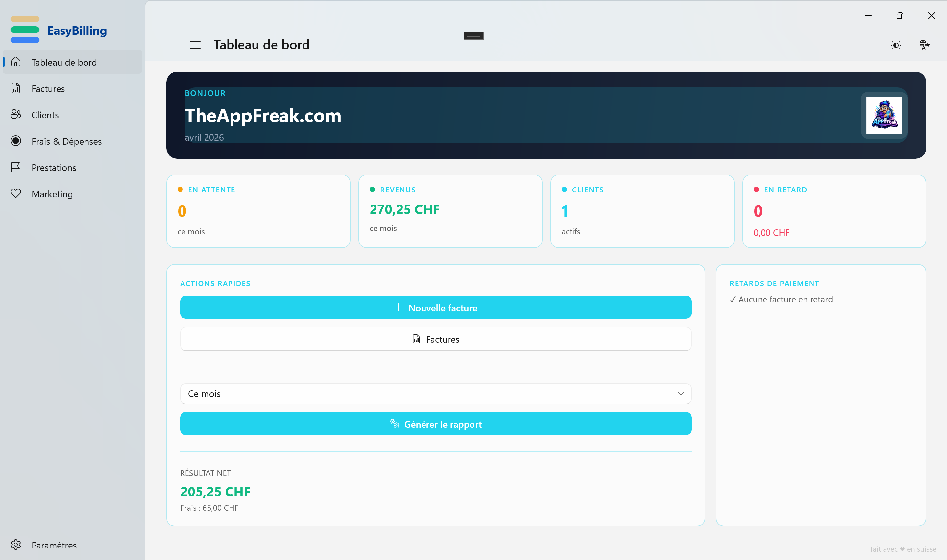Toggle light/dark theme with the brightness icon
This screenshot has height=560, width=947.
click(896, 45)
